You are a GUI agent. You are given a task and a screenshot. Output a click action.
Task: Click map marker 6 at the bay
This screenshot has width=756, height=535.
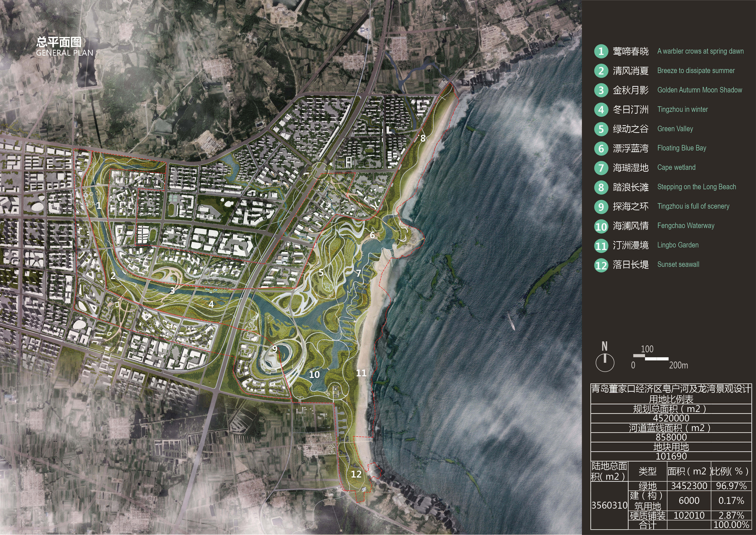pos(372,235)
